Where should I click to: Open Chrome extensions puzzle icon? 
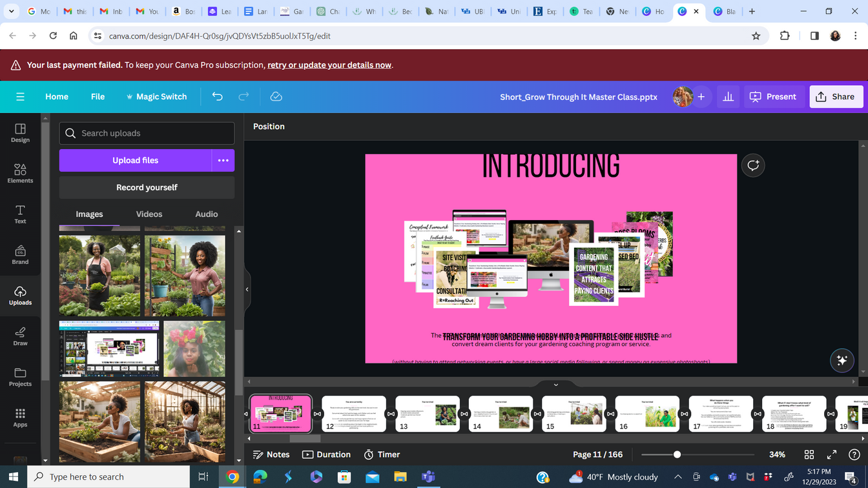(x=785, y=36)
